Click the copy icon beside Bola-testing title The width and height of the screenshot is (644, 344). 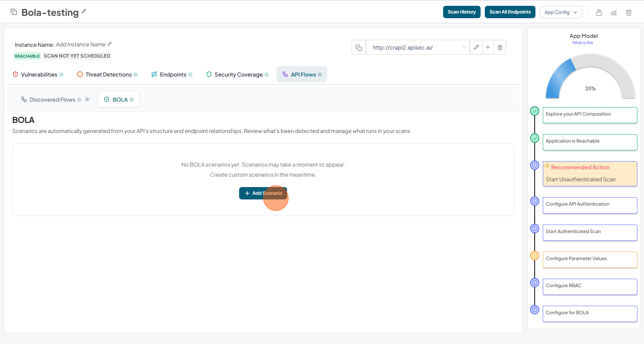pos(14,12)
